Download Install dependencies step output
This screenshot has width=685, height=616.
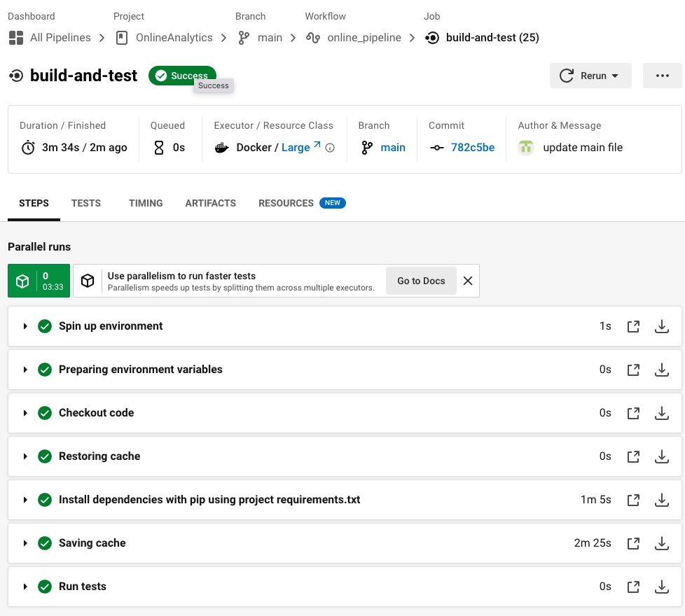click(x=662, y=499)
